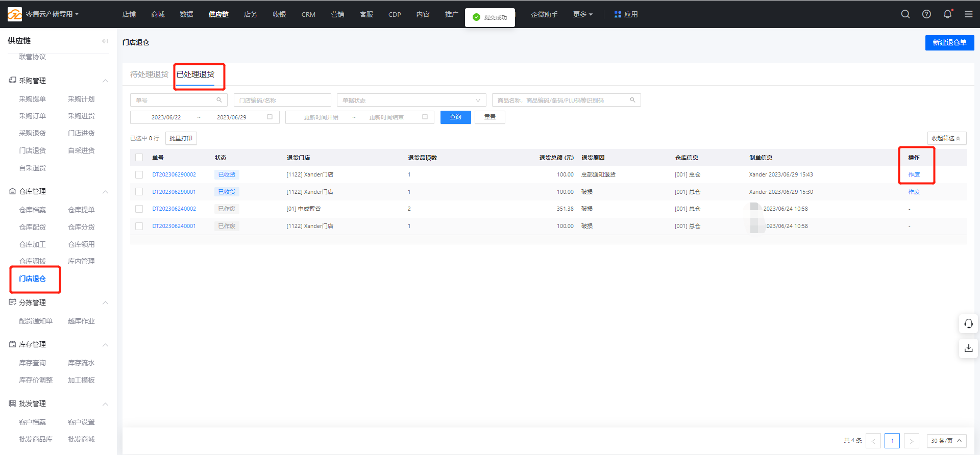The height and width of the screenshot is (455, 980).
Task: Go to next page arrow
Action: coord(911,441)
